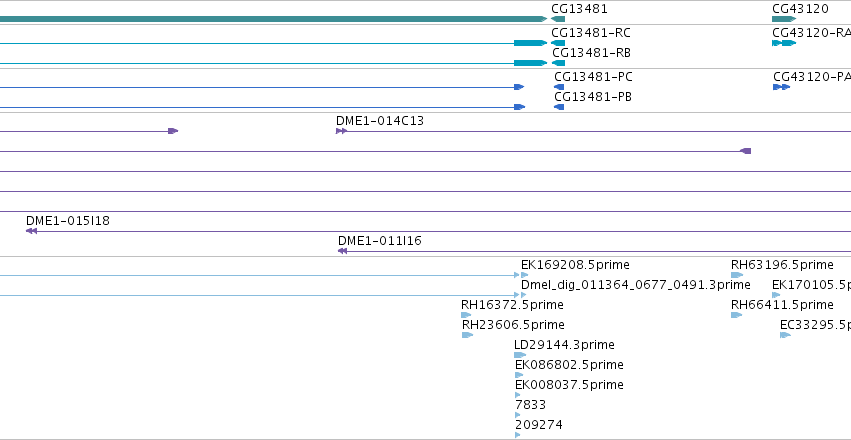The image size is (851, 440).
Task: Click the DME1-014C13 BAC clone label
Action: pyautogui.click(x=380, y=121)
